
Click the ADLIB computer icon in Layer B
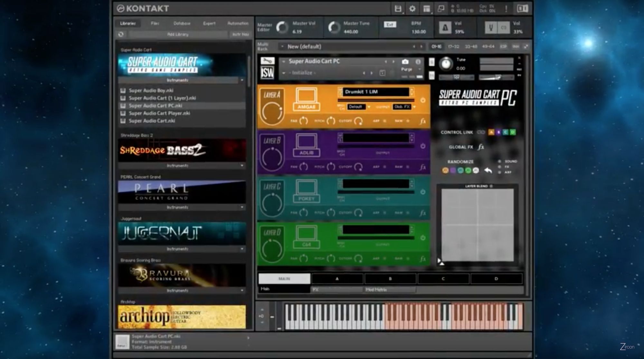307,145
